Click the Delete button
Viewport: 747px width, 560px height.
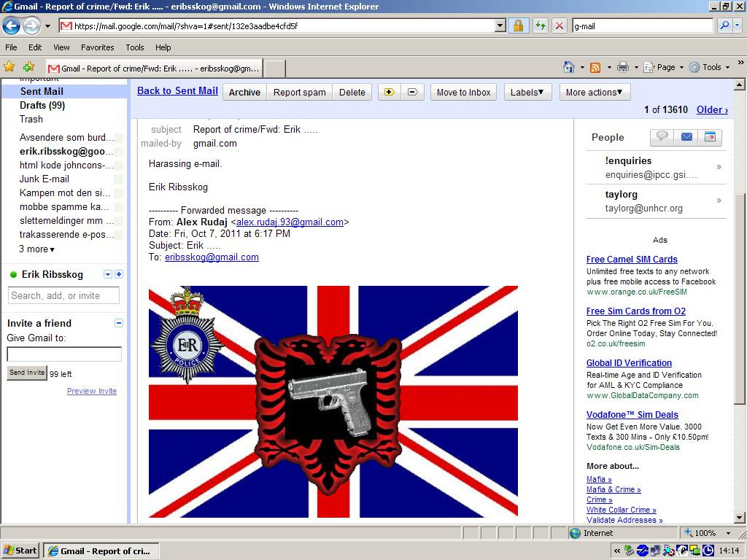coord(352,92)
